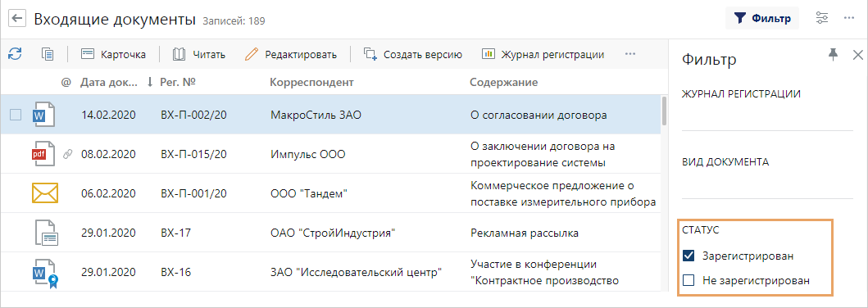
Task: Open list settings sliders icon
Action: [x=823, y=18]
